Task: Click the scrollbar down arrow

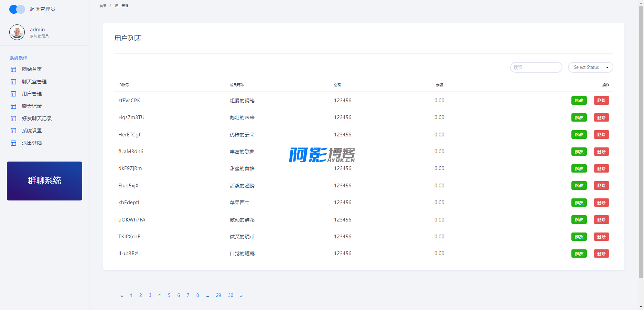Action: tap(641, 307)
